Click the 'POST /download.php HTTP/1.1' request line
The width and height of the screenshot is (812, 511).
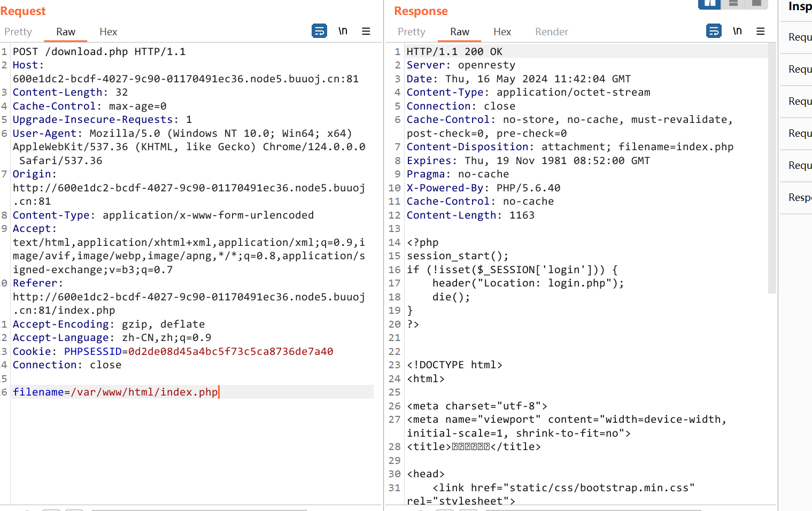99,52
